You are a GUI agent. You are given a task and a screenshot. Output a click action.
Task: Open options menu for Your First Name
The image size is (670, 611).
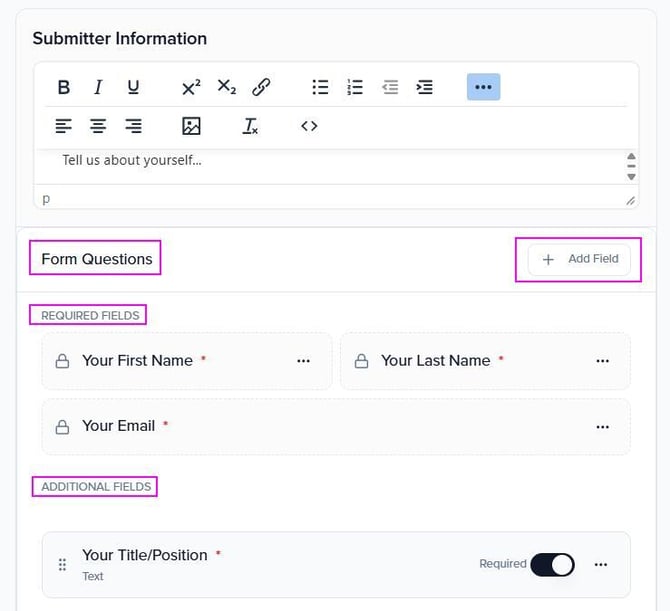[x=303, y=361]
